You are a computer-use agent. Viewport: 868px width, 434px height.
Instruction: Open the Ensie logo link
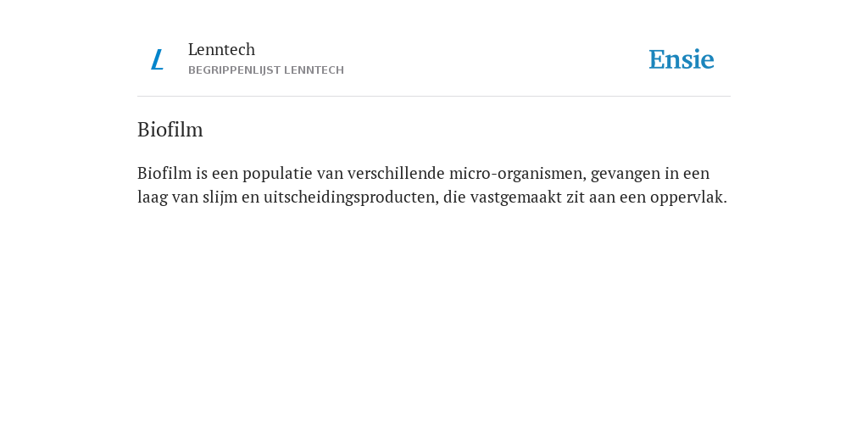click(682, 59)
